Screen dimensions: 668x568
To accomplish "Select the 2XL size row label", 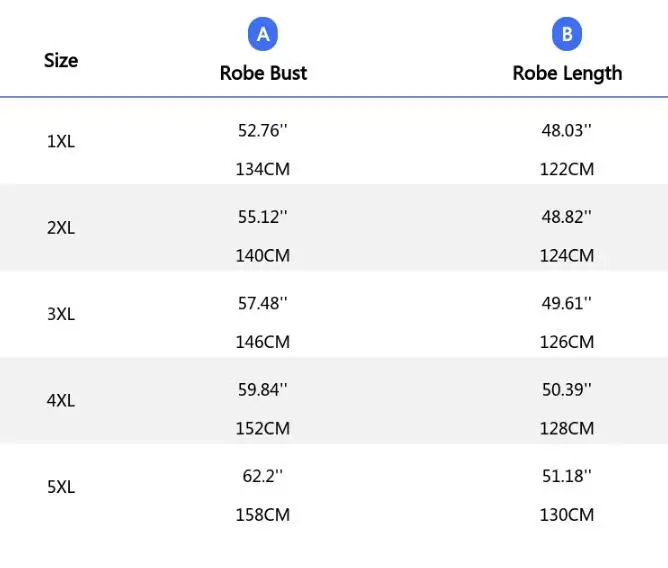I will tap(61, 228).
